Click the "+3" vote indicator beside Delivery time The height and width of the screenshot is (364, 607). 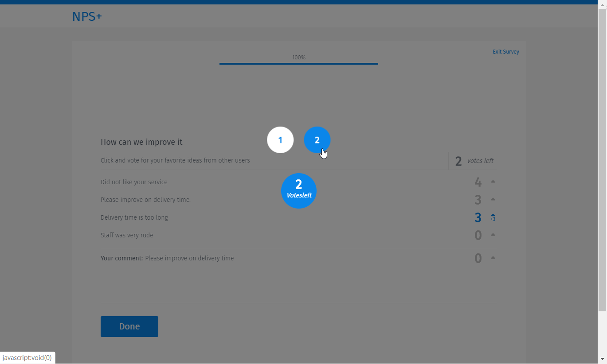coord(492,219)
